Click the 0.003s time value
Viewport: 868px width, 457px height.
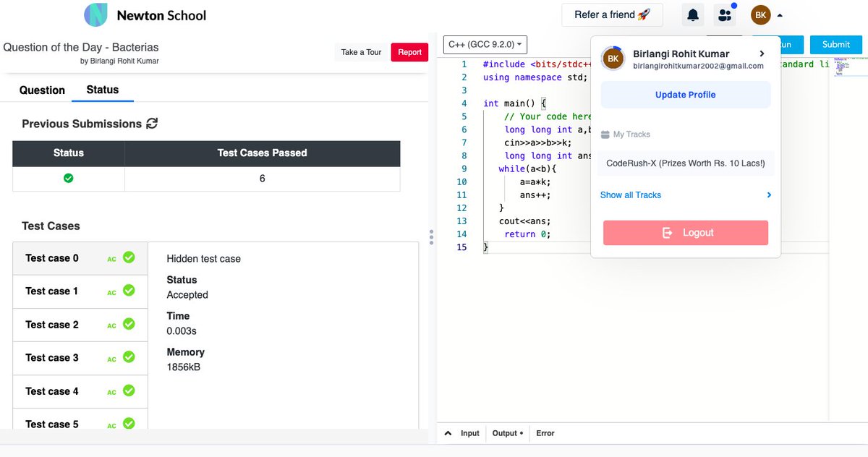pyautogui.click(x=182, y=331)
